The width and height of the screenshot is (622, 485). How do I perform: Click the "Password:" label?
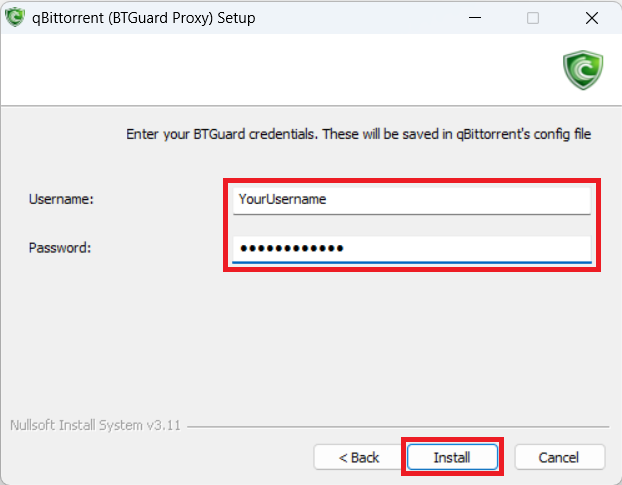pyautogui.click(x=60, y=247)
